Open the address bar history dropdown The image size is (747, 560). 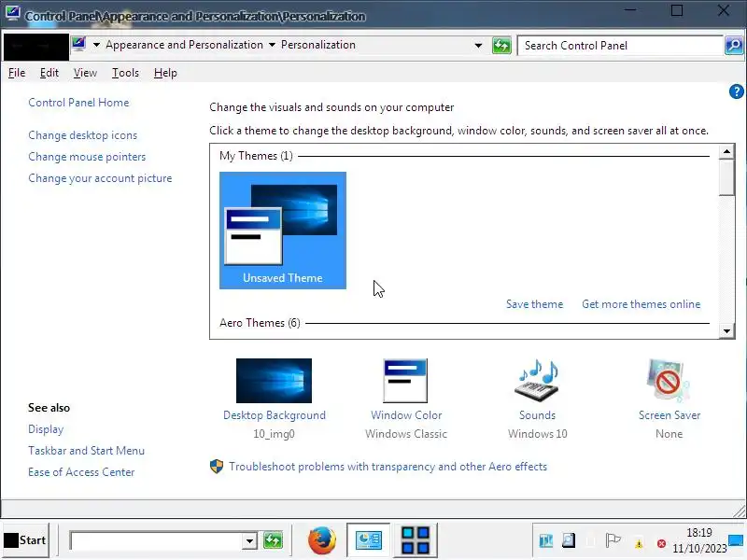(x=478, y=46)
